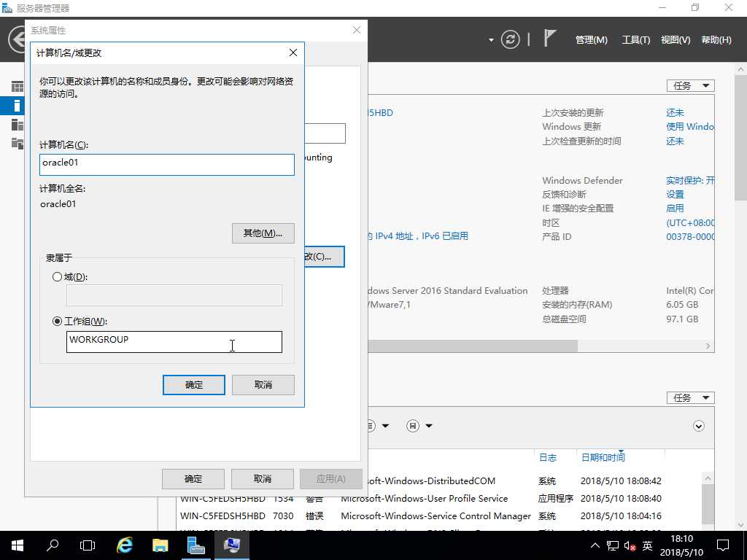Sort events by 日期和时间 column

click(603, 458)
